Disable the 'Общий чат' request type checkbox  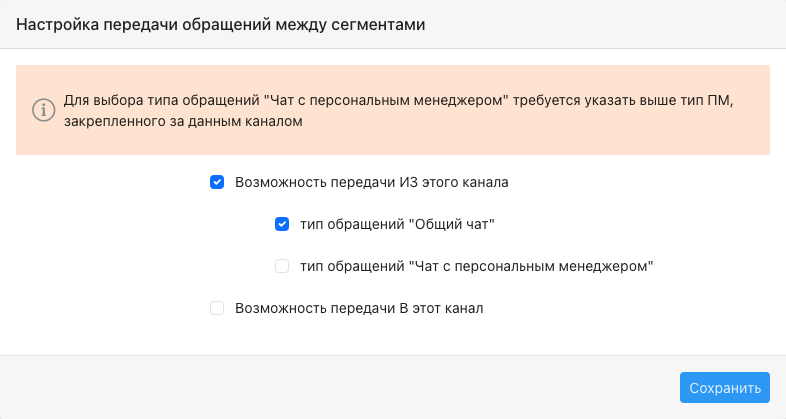tap(282, 224)
